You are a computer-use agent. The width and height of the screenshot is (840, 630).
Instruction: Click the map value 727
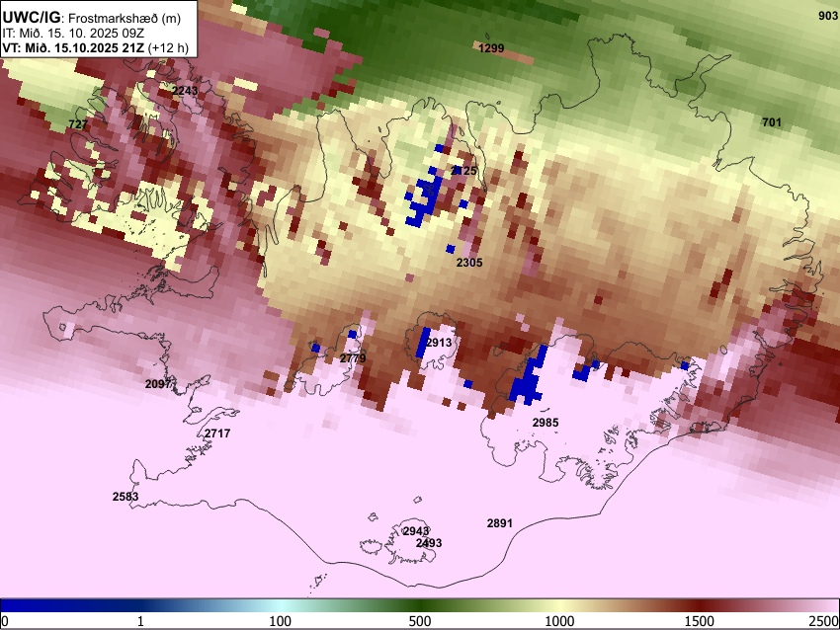click(x=78, y=124)
